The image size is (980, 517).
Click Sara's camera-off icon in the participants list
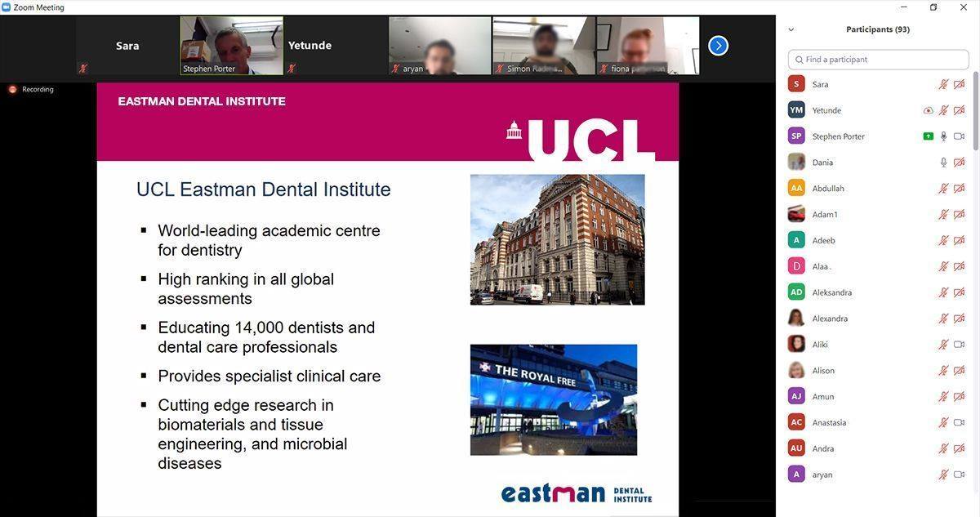pos(960,84)
